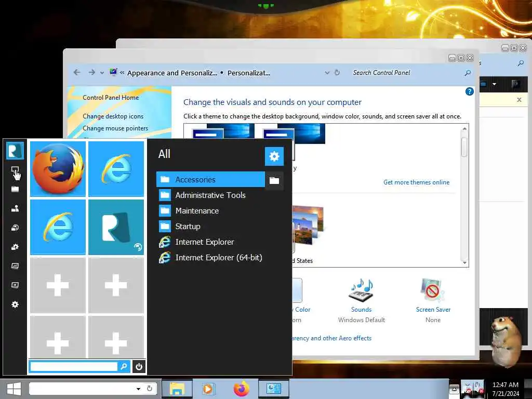Viewport: 532px width, 399px height.
Task: Click Appearance and Personaliz... breadcrumb
Action: pyautogui.click(x=172, y=73)
